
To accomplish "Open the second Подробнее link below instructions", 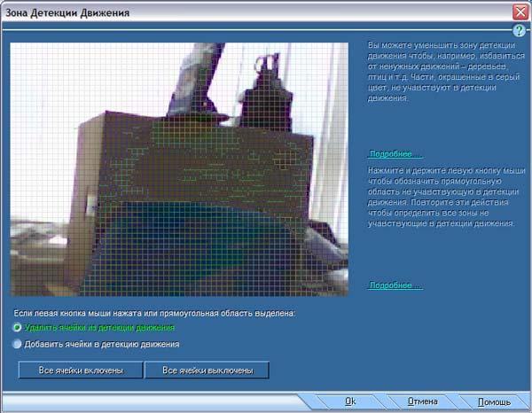I will pos(395,285).
